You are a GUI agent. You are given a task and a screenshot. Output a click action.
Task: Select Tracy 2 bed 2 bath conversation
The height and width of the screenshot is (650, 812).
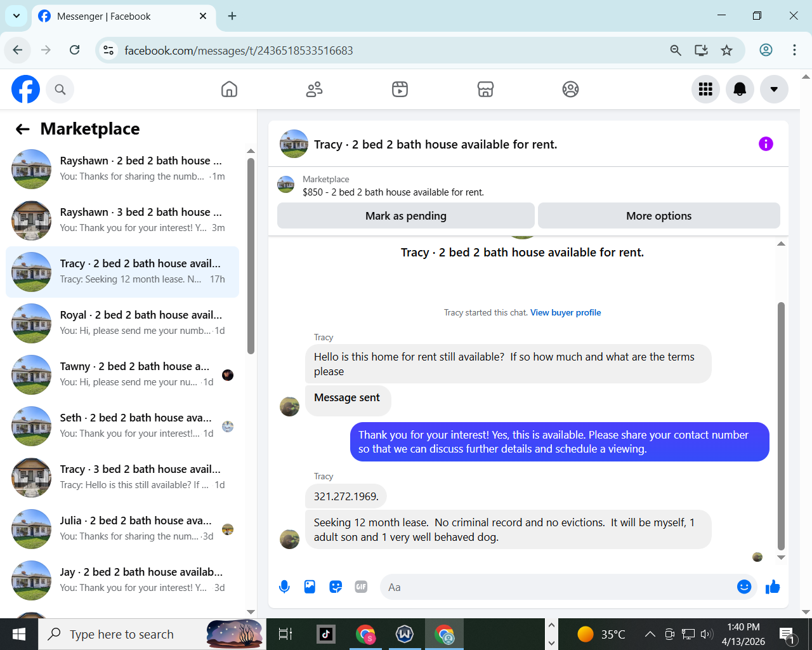coord(122,272)
